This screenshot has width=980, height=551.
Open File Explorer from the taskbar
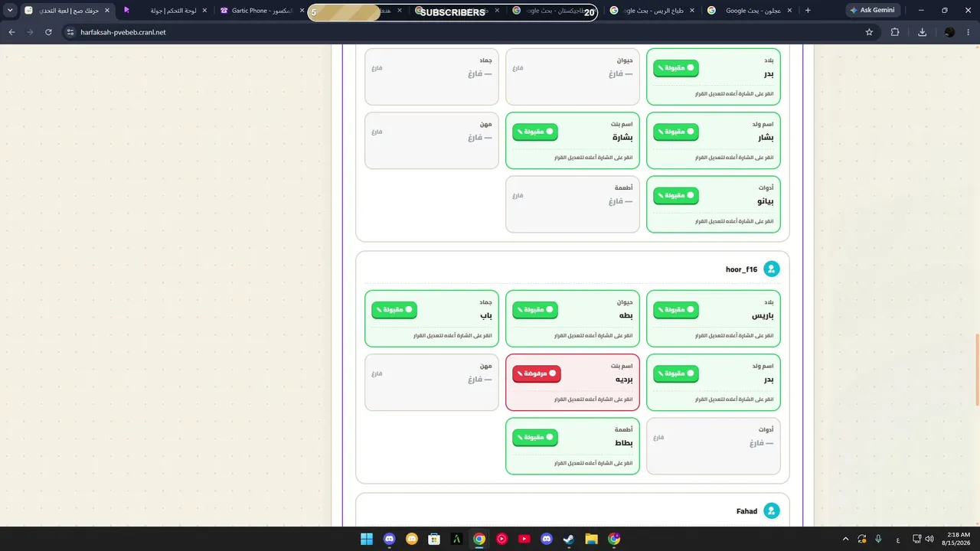click(x=591, y=539)
